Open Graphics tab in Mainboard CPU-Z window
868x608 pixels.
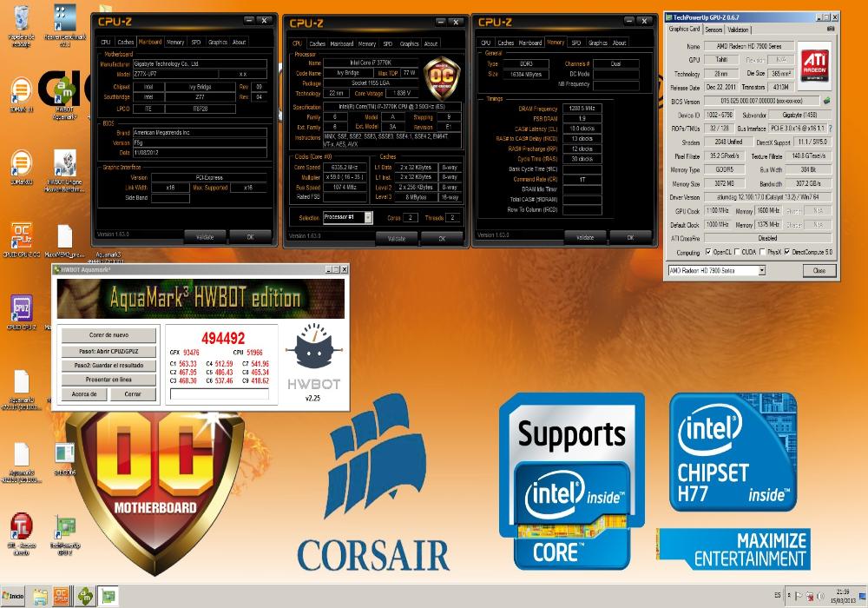[x=218, y=42]
